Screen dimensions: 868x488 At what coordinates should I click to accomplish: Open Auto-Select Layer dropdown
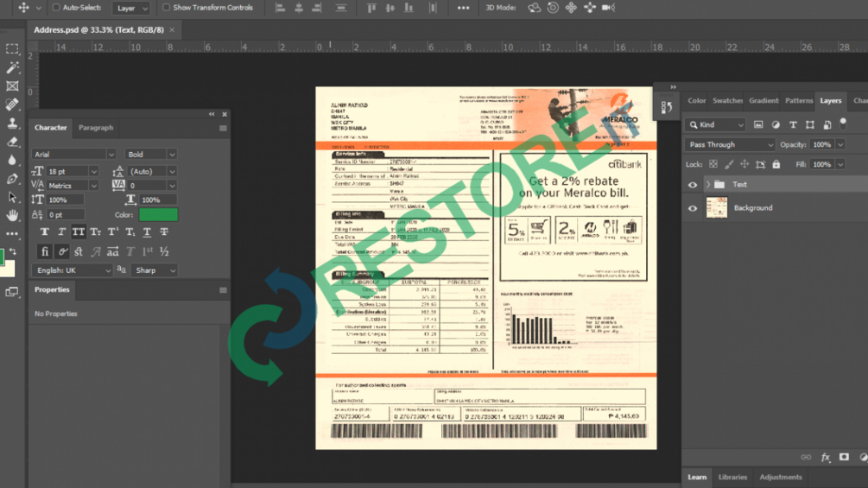click(131, 9)
